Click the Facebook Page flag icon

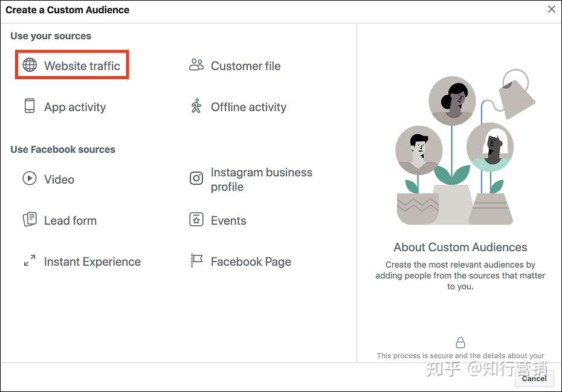point(195,261)
